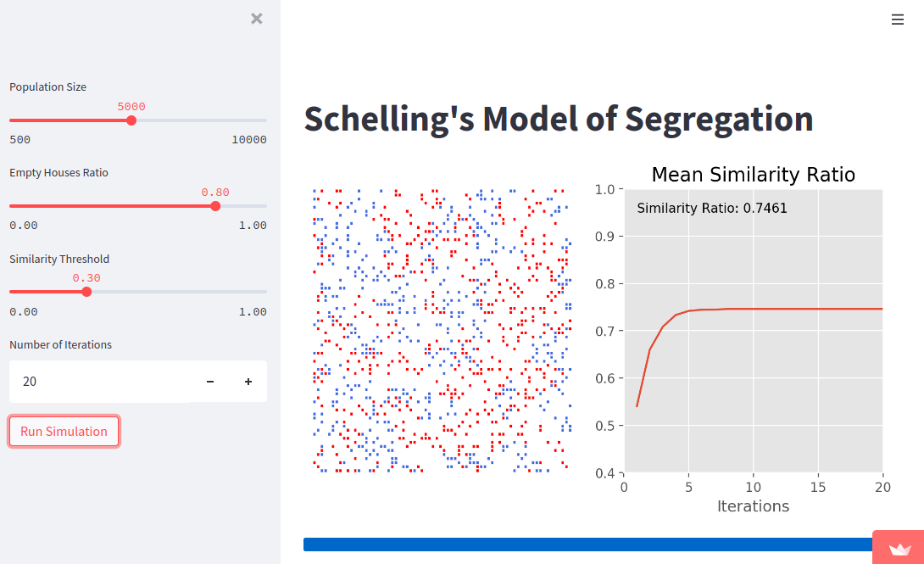924x564 pixels.
Task: Click the plus stepper on Number of Iterations
Action: 248,382
